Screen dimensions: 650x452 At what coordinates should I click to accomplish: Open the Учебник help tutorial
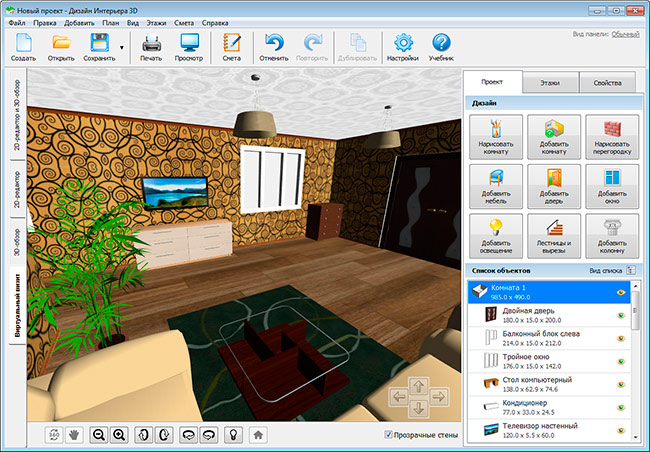(441, 47)
